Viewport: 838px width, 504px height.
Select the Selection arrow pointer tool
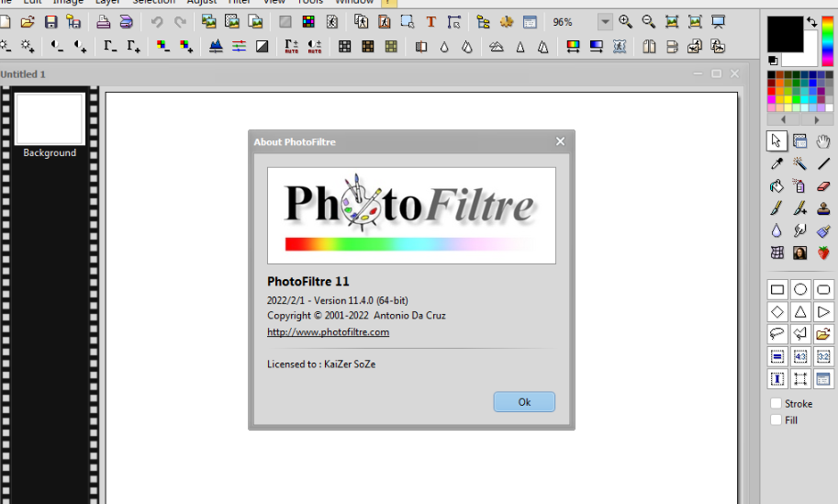pyautogui.click(x=777, y=141)
